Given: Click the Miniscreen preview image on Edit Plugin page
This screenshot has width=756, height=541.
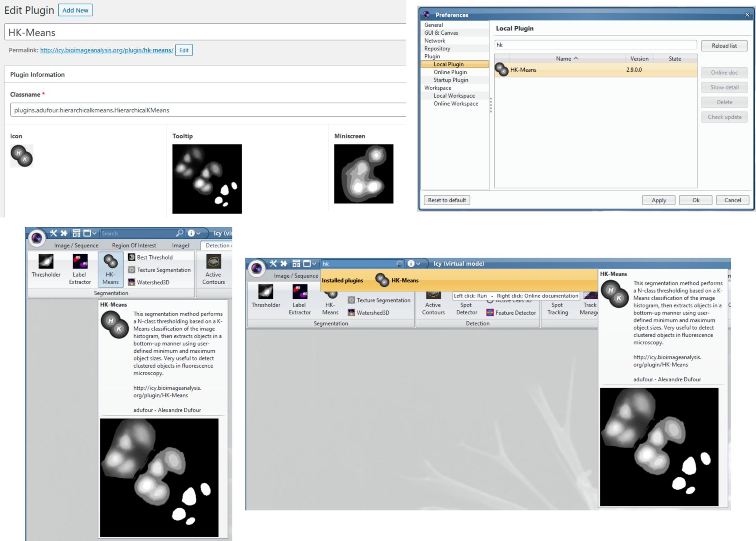Looking at the screenshot, I should pos(364,174).
